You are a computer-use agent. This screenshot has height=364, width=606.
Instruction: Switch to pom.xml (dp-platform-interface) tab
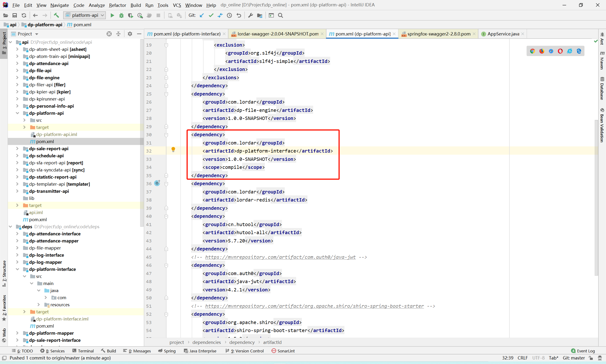pos(187,34)
